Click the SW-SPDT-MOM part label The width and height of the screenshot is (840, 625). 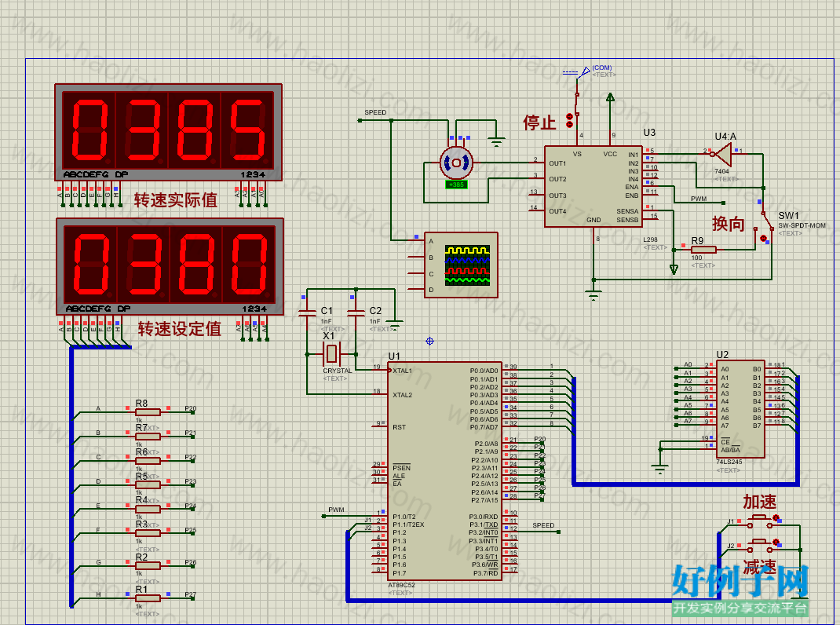click(x=802, y=225)
